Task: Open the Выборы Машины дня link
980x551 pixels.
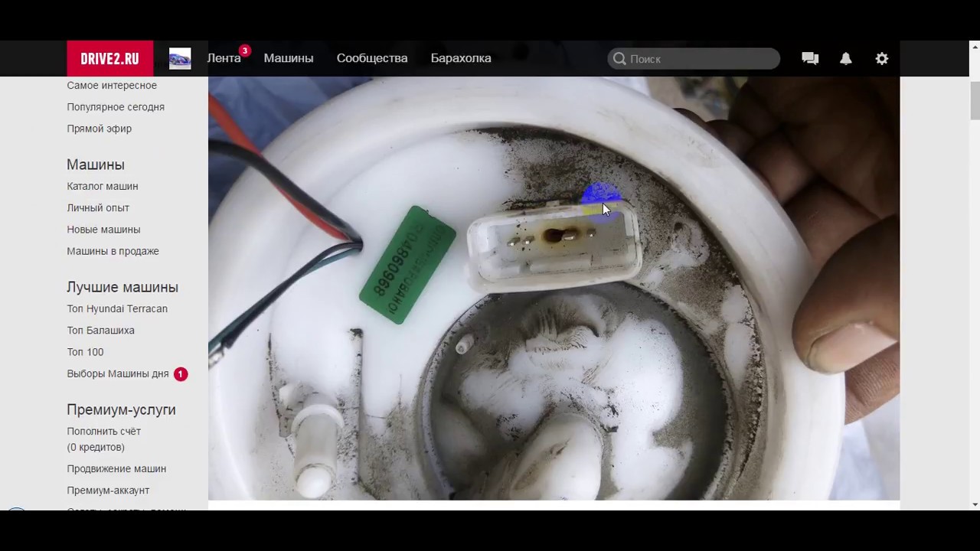Action: (118, 373)
